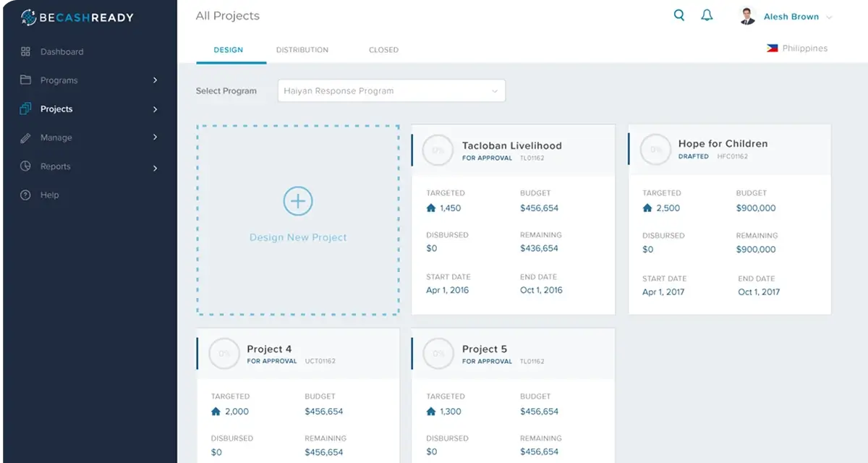Open the Haiyan Response Program dropdown
The height and width of the screenshot is (463, 868).
(x=391, y=91)
